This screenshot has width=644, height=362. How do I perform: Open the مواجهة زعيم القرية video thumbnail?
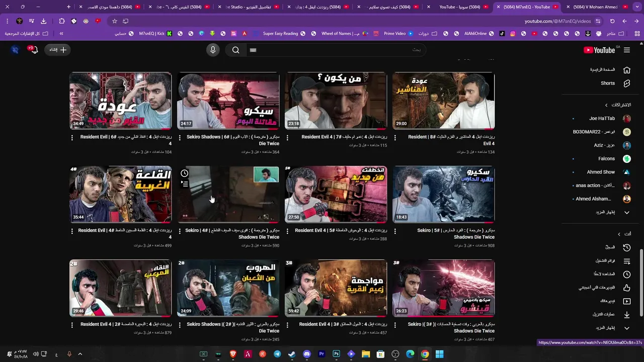pos(336,288)
